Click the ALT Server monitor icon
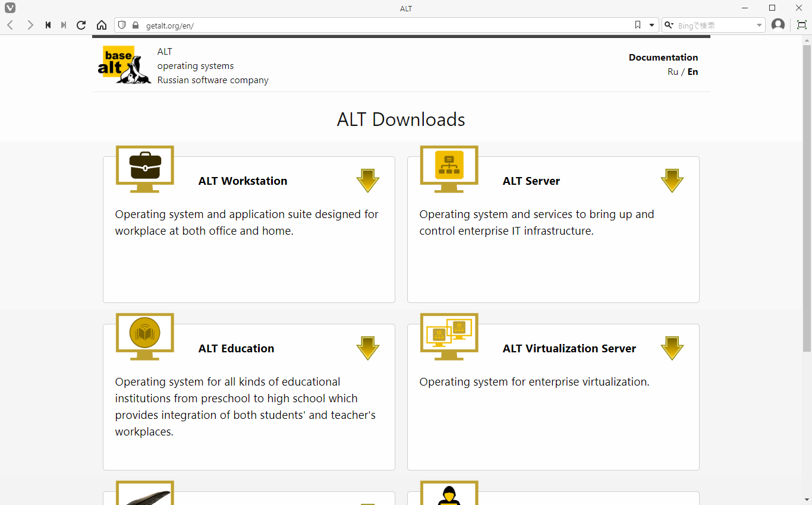 [449, 169]
